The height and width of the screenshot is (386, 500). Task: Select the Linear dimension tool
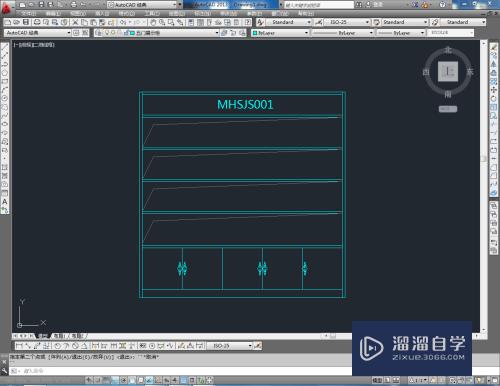pos(19,346)
